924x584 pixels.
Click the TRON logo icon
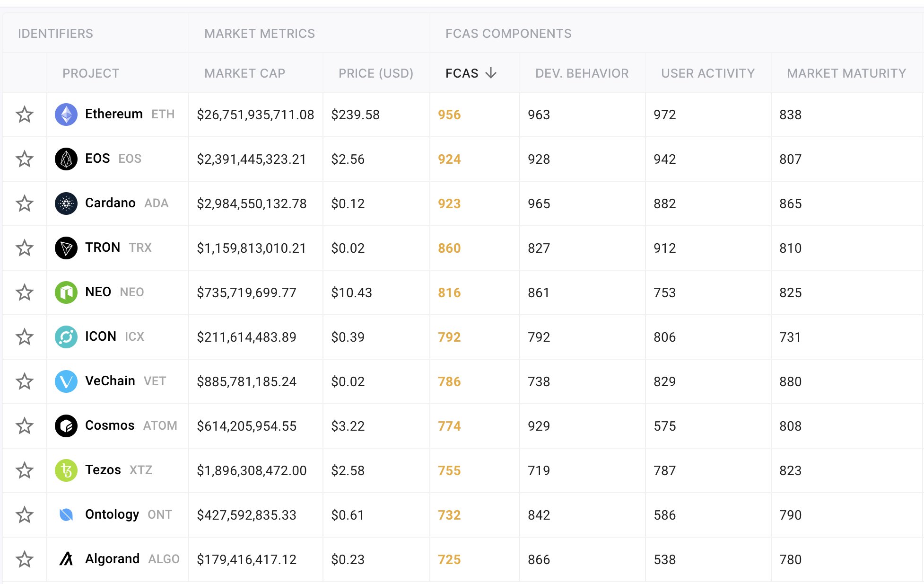(x=66, y=248)
